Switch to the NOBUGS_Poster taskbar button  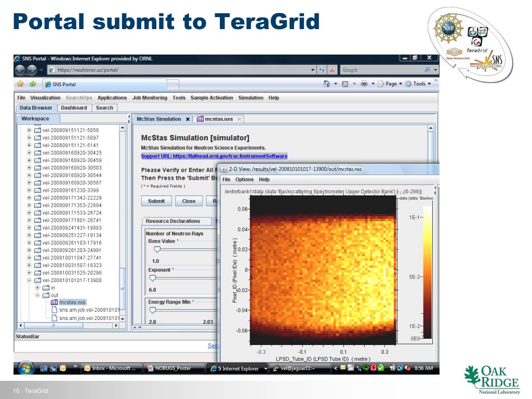174,368
